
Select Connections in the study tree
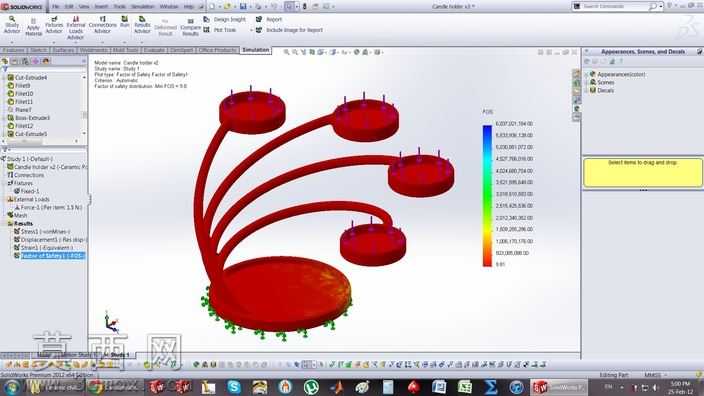pyautogui.click(x=26, y=175)
